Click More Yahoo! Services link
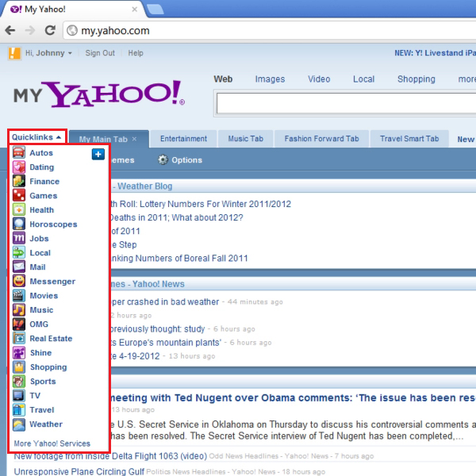This screenshot has height=476, width=476. pos(52,443)
